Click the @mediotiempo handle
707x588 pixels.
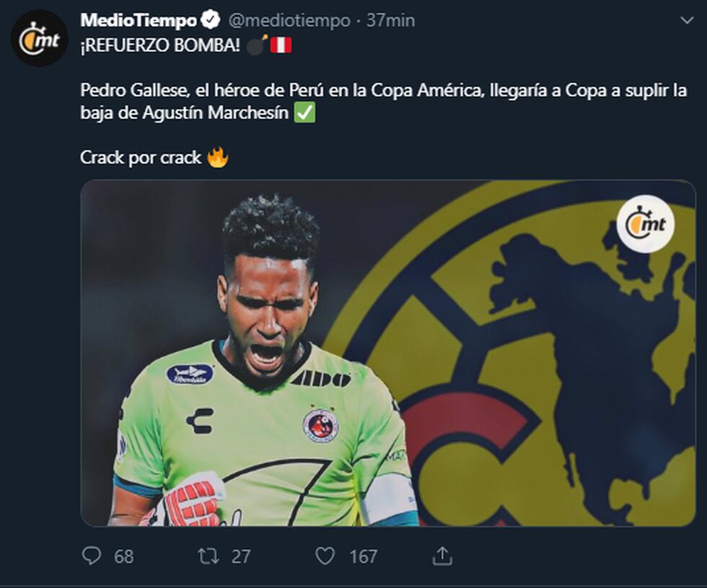coord(289,21)
